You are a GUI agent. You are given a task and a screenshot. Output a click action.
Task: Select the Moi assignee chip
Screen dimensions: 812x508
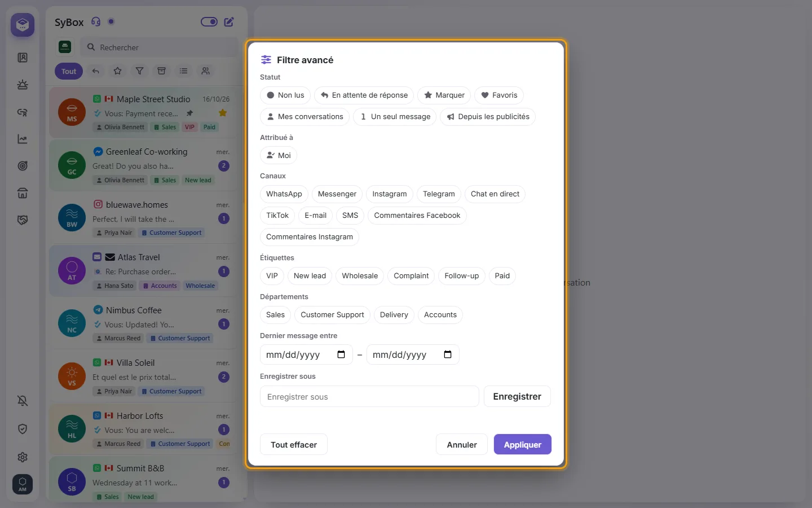pos(279,156)
